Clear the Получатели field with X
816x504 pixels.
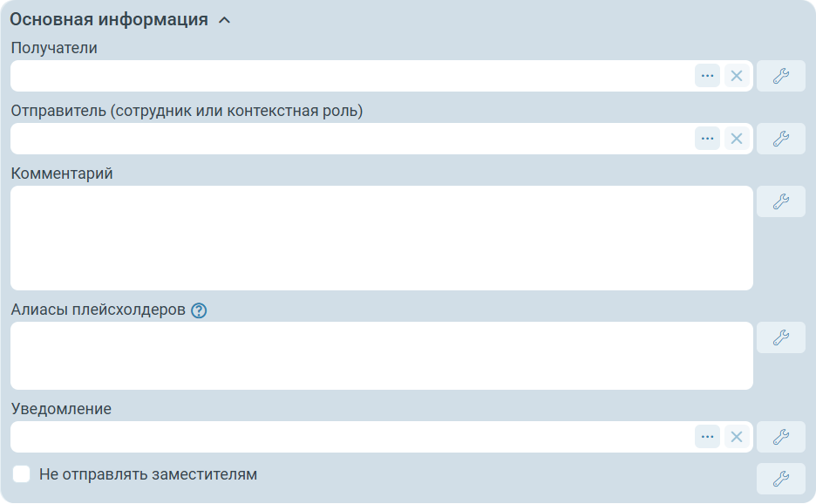737,76
